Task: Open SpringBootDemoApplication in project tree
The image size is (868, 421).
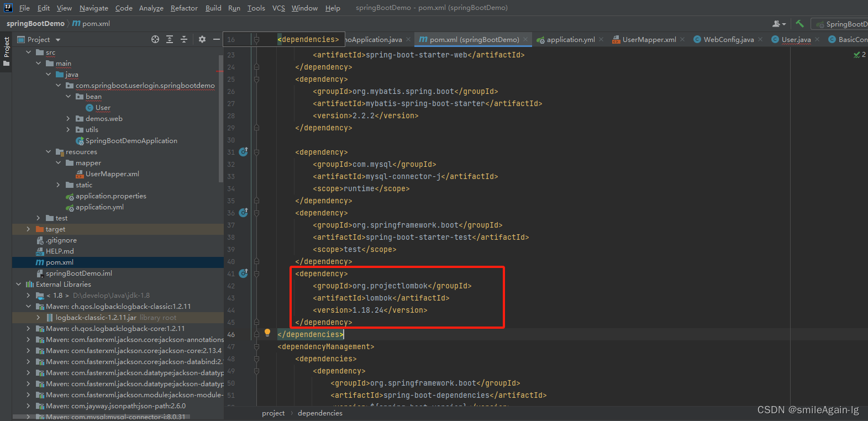Action: click(131, 141)
